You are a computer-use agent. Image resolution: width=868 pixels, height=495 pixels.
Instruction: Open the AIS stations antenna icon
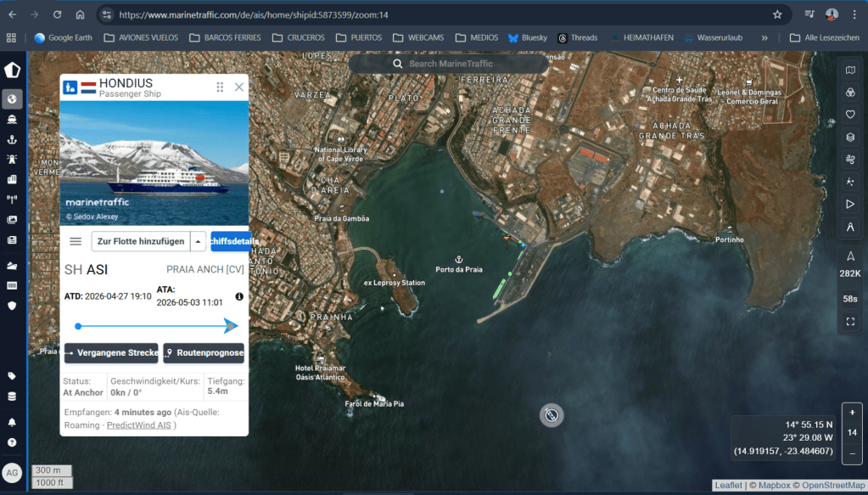[12, 200]
